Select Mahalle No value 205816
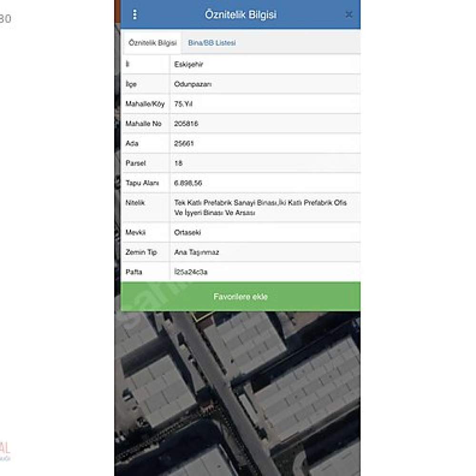This screenshot has height=476, width=476. (186, 124)
